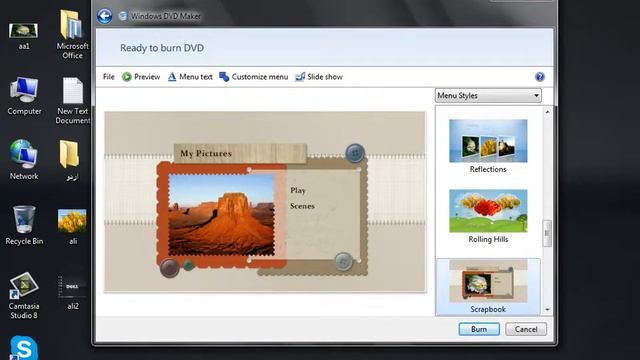Click the blue help question mark icon
The image size is (640, 360).
(540, 77)
